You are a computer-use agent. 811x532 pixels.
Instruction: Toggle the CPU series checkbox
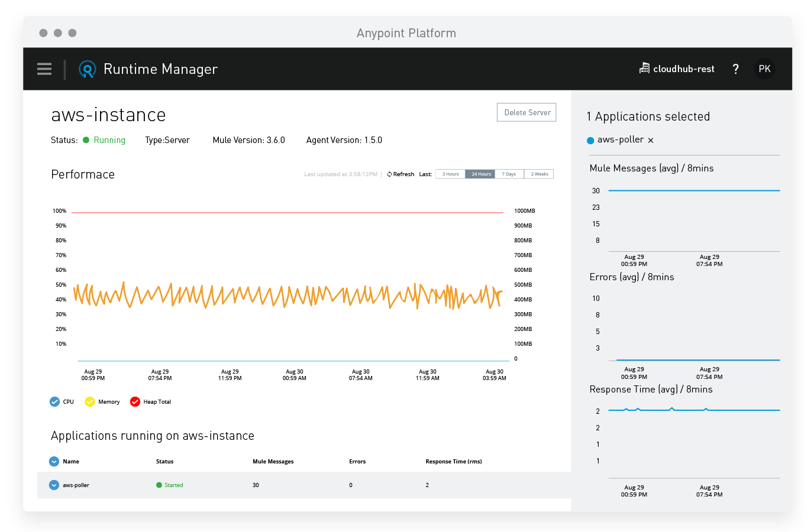click(55, 402)
